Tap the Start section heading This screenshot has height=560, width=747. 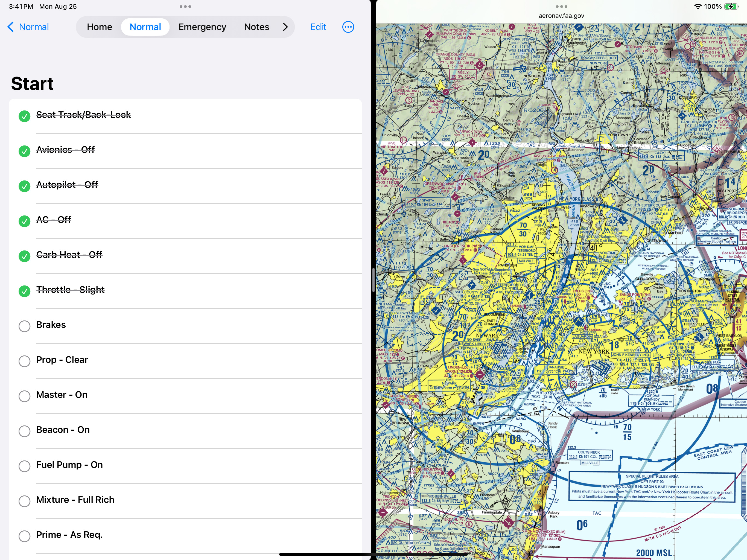(x=33, y=84)
